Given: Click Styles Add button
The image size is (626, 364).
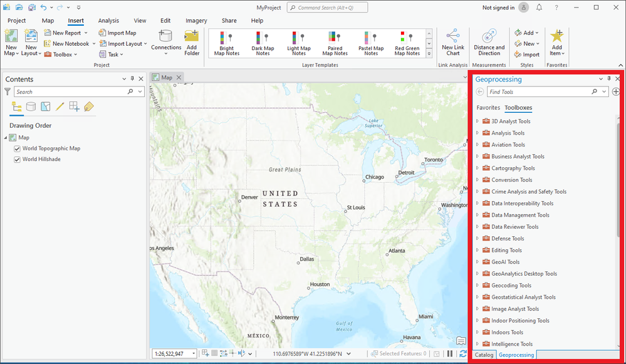Looking at the screenshot, I should pyautogui.click(x=526, y=33).
